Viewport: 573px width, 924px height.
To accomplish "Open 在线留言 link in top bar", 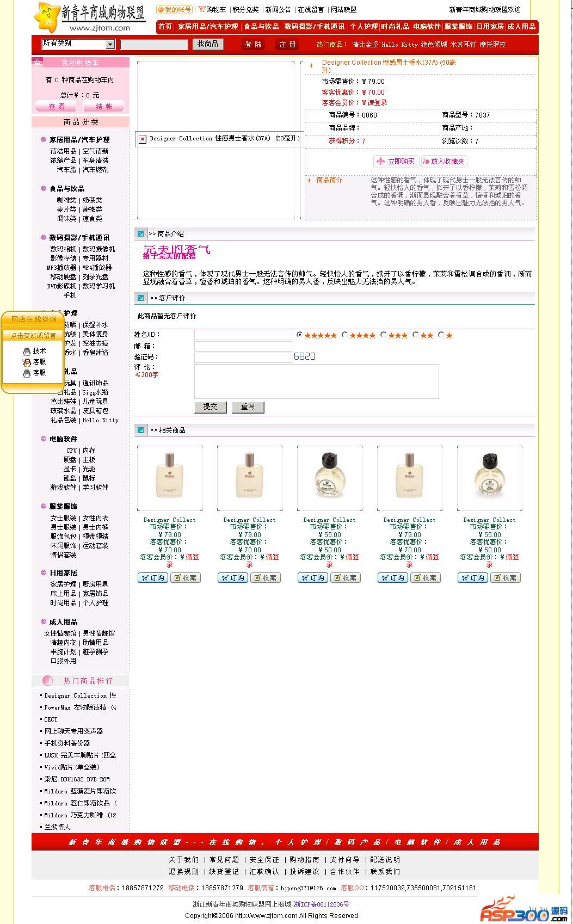I will 311,9.
